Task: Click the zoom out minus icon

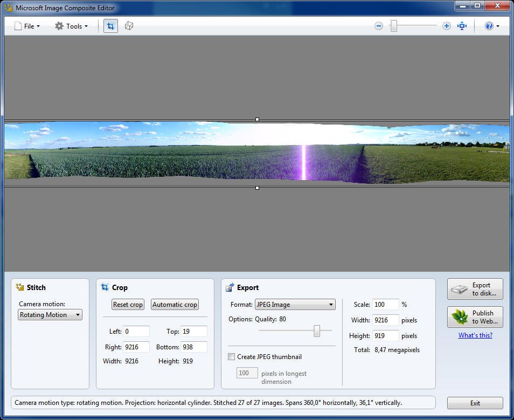Action: [x=379, y=26]
